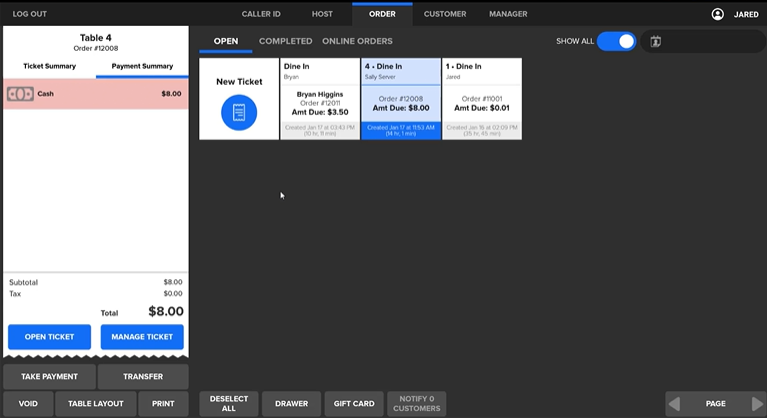This screenshot has width=767, height=418.
Task: Click the VOID button
Action: [28, 404]
